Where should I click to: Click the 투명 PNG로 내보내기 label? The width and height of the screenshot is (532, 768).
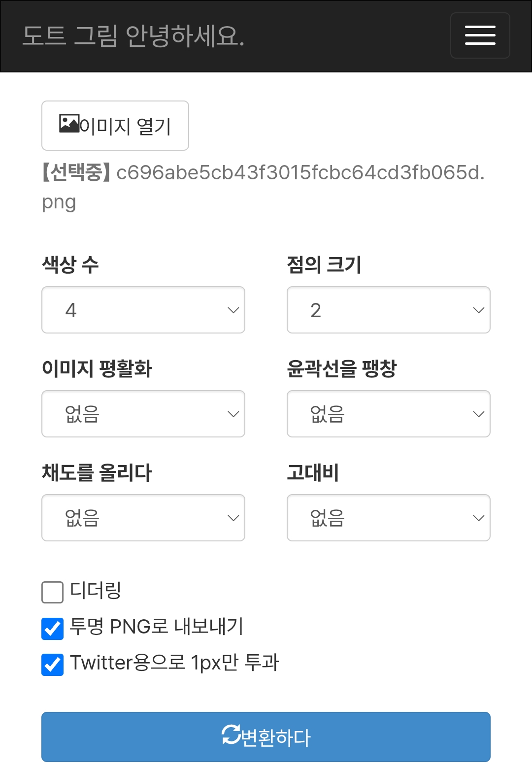click(x=157, y=627)
